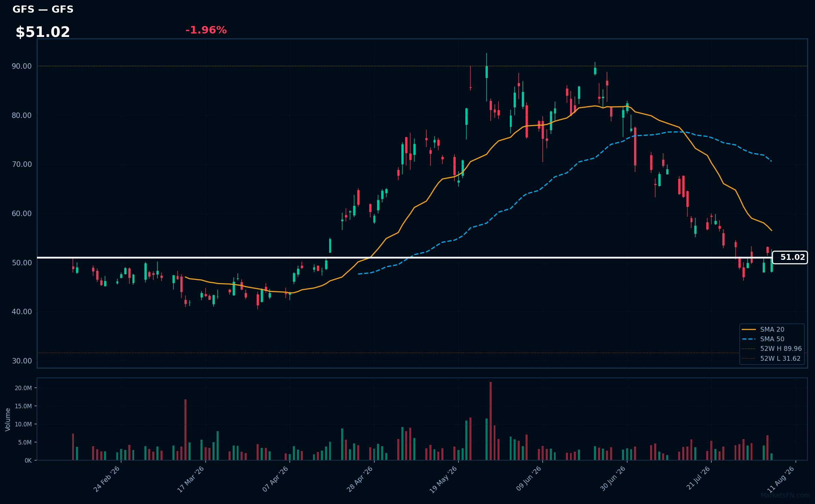Click the $51.02 current price heading
Viewport: 815px width, 504px height.
coord(43,32)
